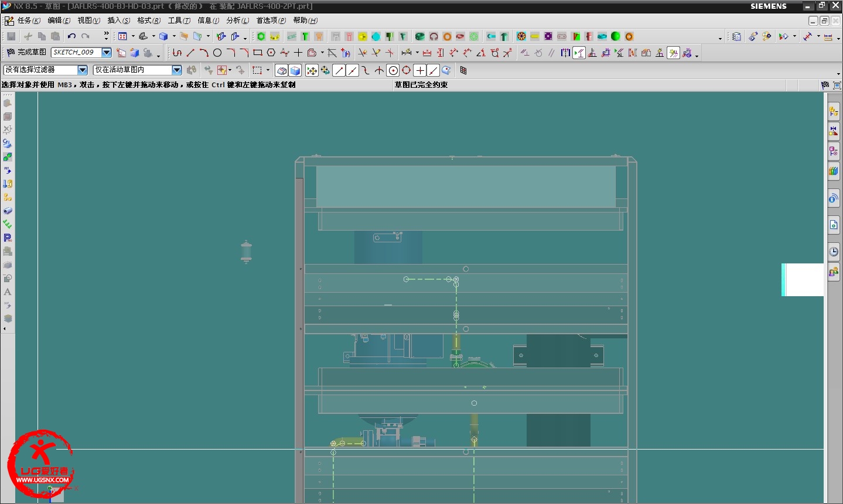Screen dimensions: 843x504
Task: Open the 没有选择过滤器 selection filter dropdown
Action: (83, 70)
